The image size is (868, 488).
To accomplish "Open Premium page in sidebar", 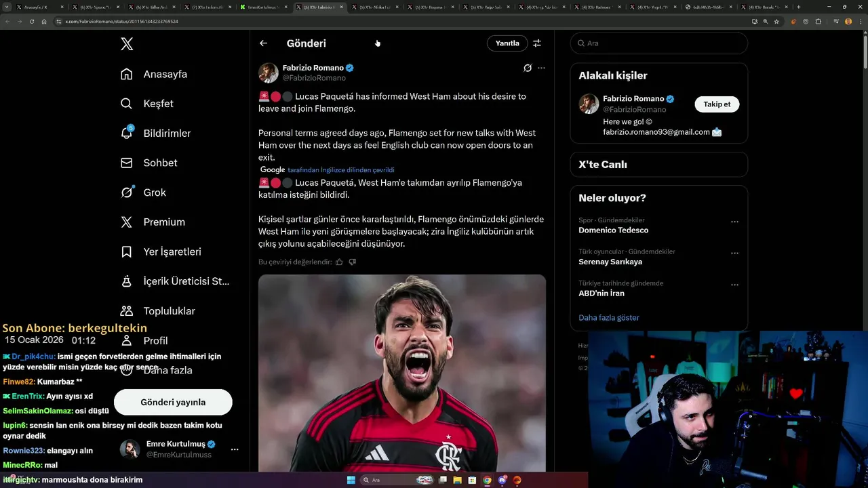I will pos(153,222).
